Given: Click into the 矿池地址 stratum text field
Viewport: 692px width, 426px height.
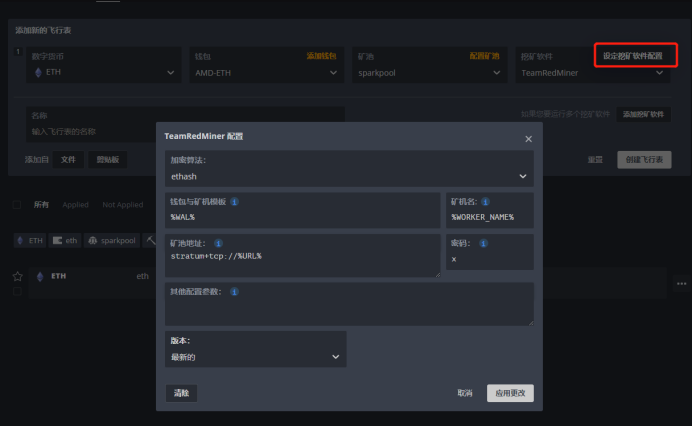Looking at the screenshot, I should point(302,261).
